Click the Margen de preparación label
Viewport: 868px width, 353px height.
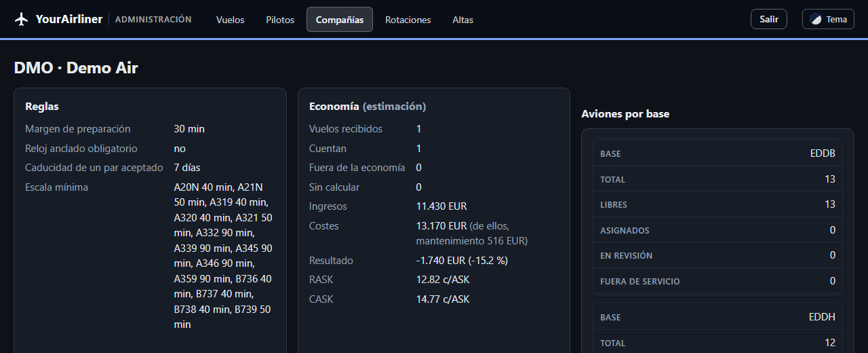(x=78, y=129)
